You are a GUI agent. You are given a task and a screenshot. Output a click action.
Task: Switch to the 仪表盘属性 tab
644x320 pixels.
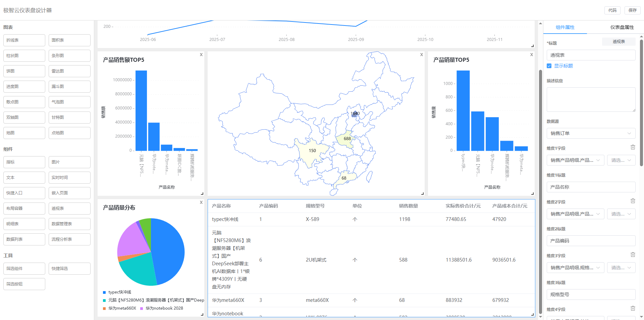pyautogui.click(x=622, y=27)
